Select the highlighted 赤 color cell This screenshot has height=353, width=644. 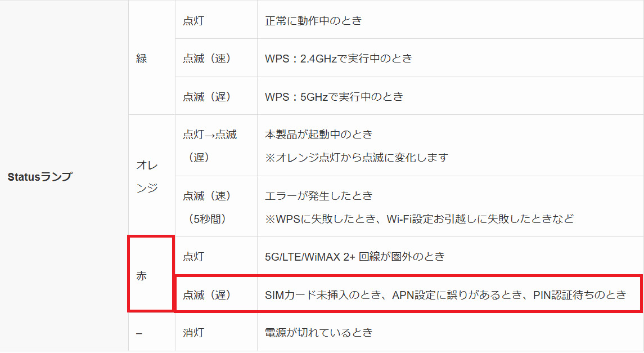151,274
